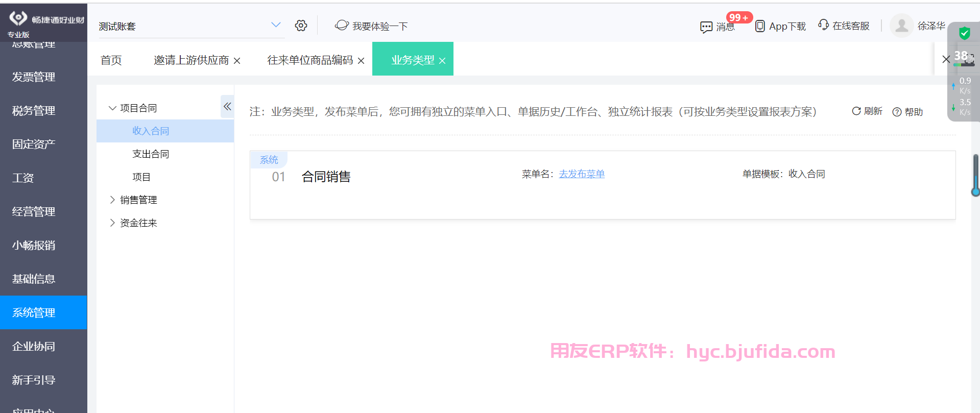
Task: Collapse tree panel with double-chevron icon
Action: tap(227, 106)
